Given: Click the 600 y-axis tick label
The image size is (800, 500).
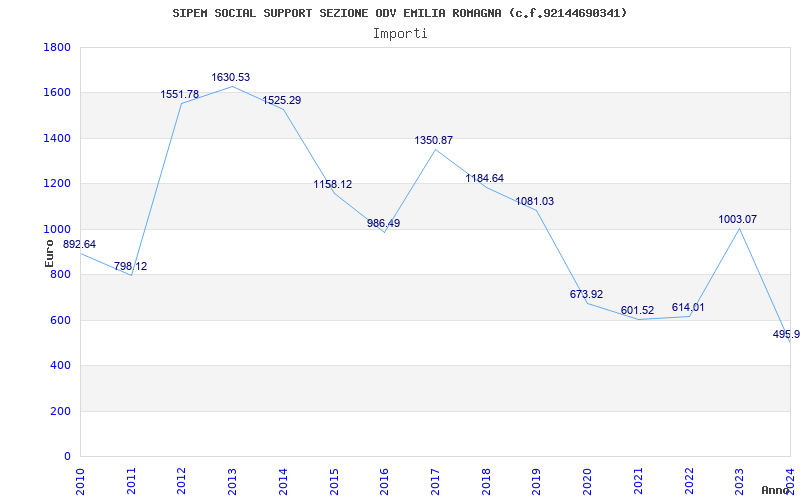Looking at the screenshot, I should [60, 320].
